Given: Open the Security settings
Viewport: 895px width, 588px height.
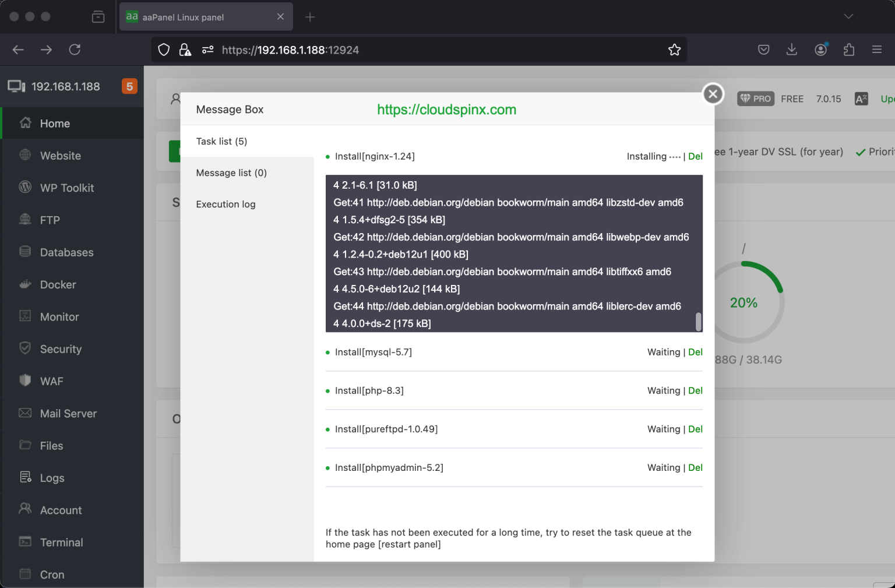Looking at the screenshot, I should coord(61,348).
